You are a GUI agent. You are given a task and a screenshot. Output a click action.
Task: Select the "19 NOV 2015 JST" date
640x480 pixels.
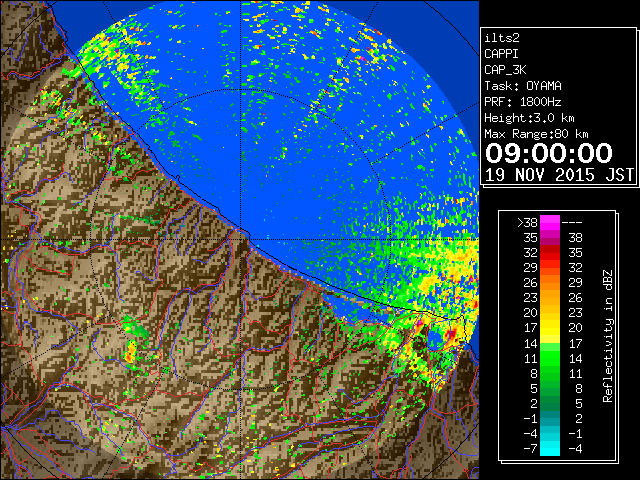560,175
